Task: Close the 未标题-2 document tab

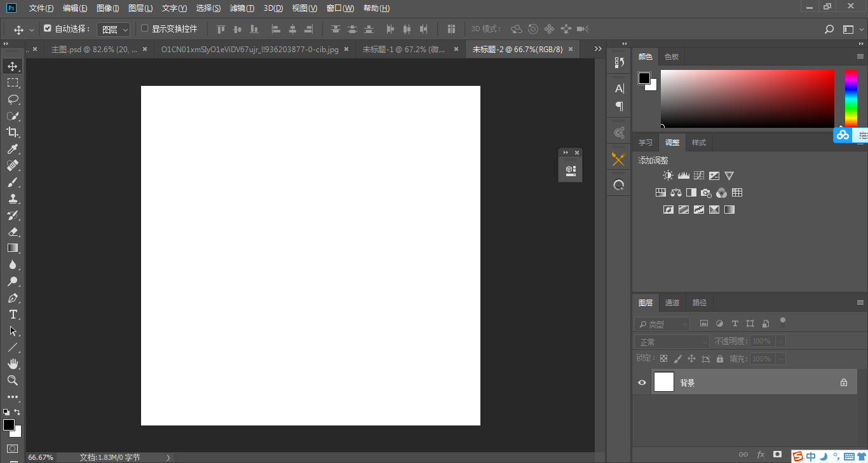Action: [x=571, y=48]
